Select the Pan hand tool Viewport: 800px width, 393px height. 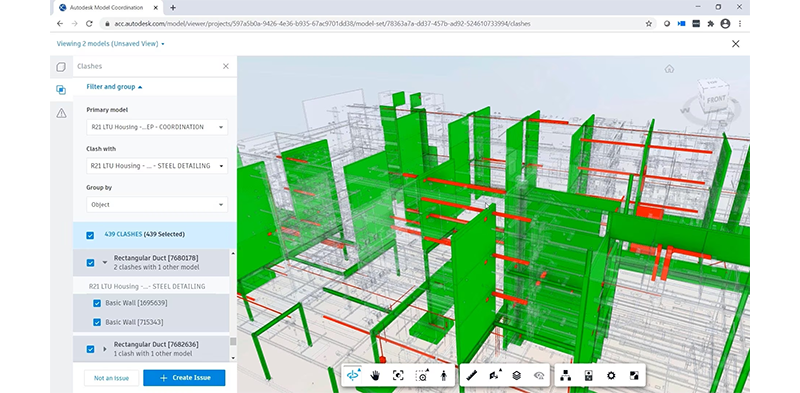coord(376,376)
